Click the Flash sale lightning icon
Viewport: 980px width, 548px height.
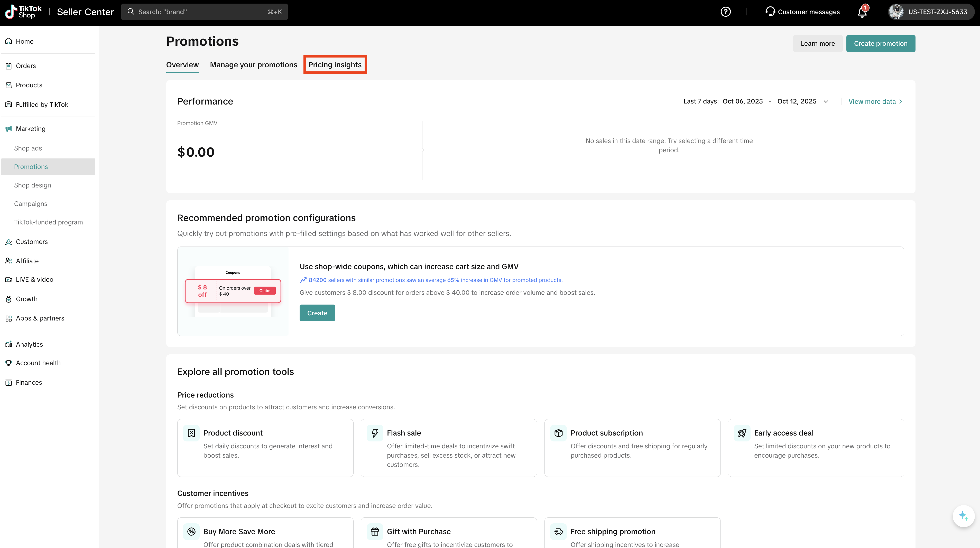[375, 433]
